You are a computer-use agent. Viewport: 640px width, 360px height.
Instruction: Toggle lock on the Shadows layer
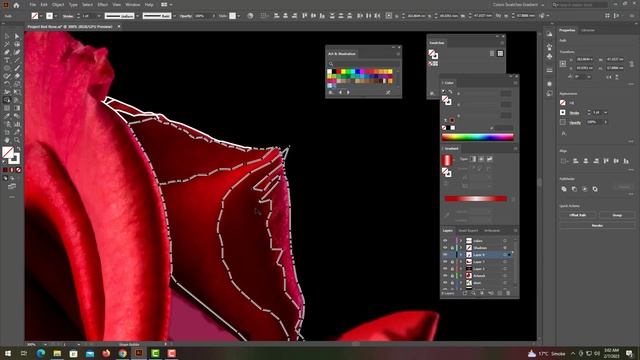tap(452, 248)
